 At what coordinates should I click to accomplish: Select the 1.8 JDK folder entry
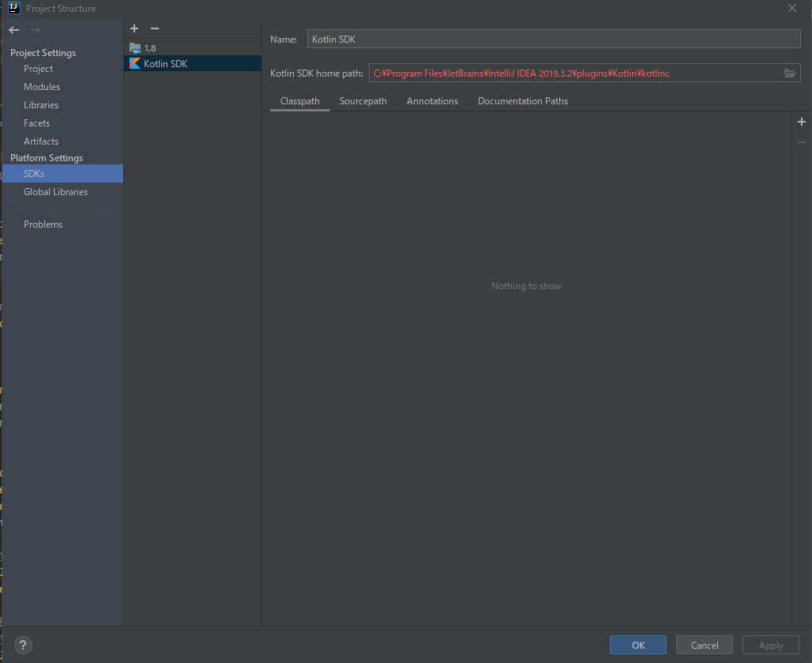tap(193, 47)
